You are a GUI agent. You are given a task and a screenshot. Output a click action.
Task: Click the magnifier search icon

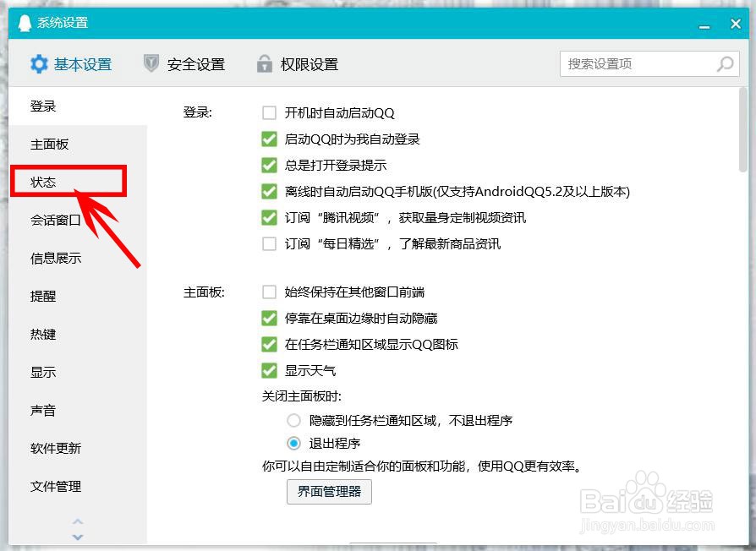(726, 63)
